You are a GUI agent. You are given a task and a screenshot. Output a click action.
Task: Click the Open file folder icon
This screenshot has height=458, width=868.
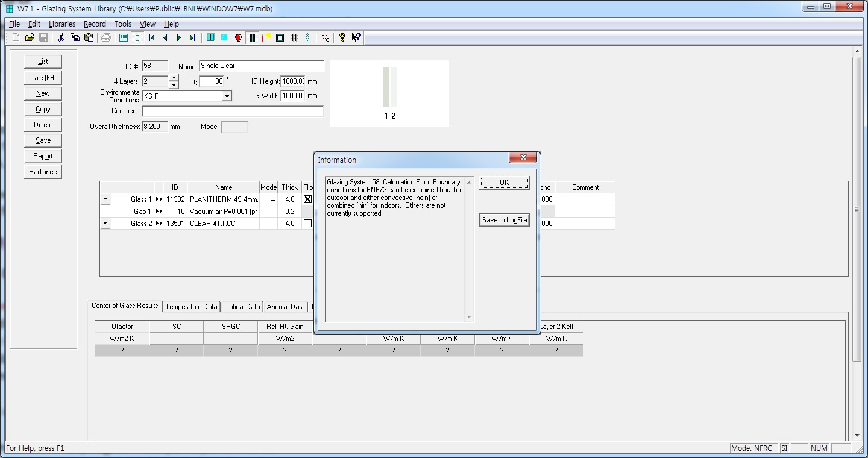[29, 37]
